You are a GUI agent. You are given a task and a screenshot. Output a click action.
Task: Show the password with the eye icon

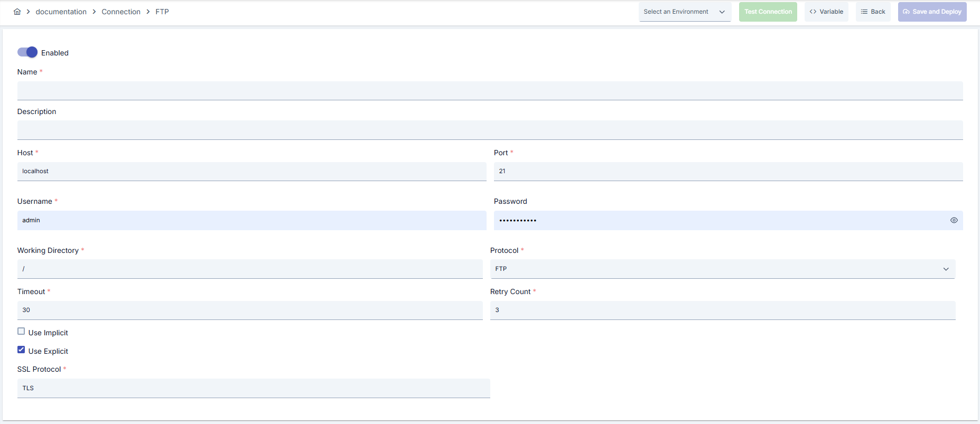coord(954,220)
